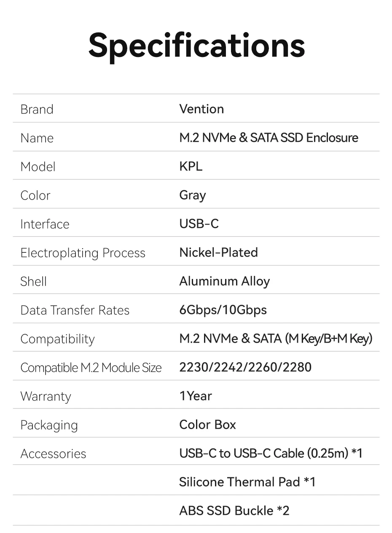392x533 pixels.
Task: Select the M.2 NVMe & SATA SSD Enclosure text
Action: pos(268,138)
